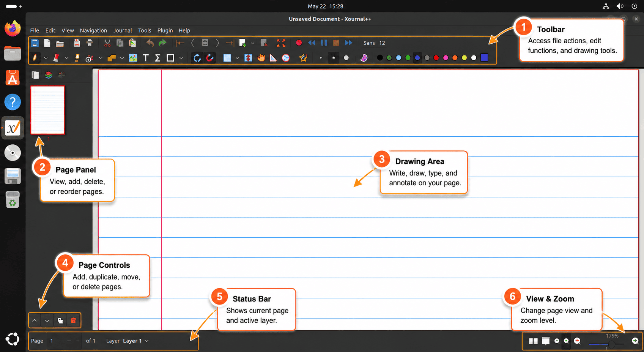The height and width of the screenshot is (352, 644).
Task: Open a file with the folder icon
Action: (60, 43)
